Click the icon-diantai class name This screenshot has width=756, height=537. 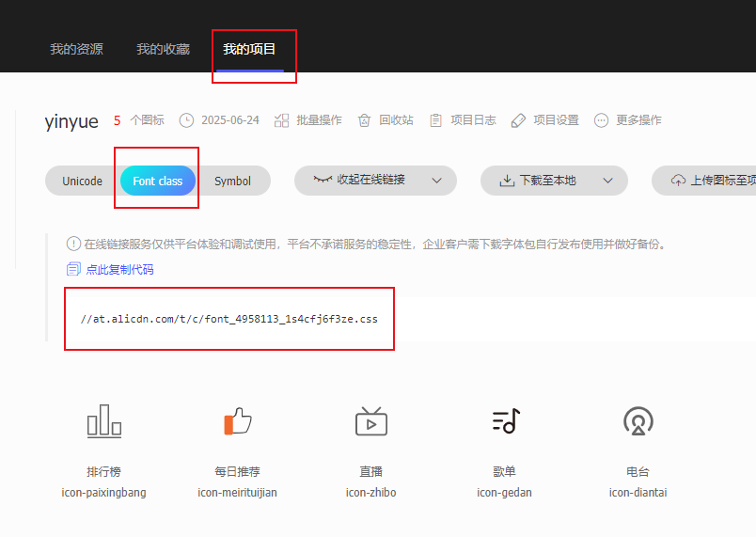[x=638, y=493]
